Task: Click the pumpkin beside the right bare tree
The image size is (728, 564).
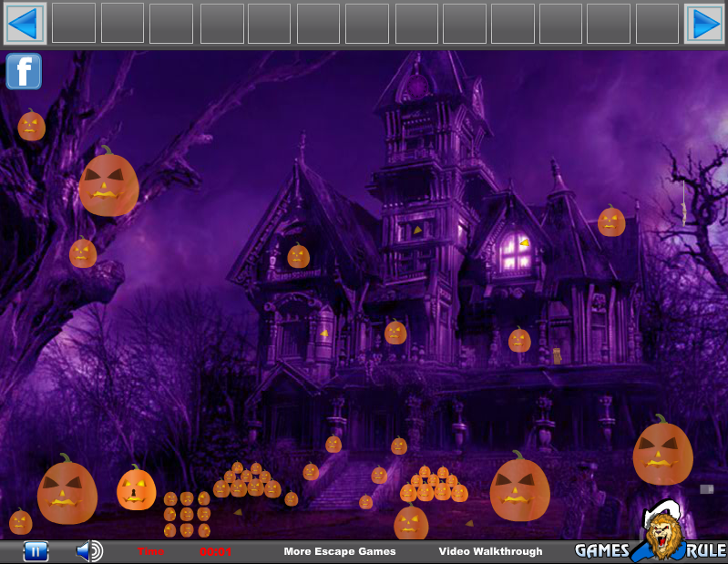Action: [x=611, y=221]
